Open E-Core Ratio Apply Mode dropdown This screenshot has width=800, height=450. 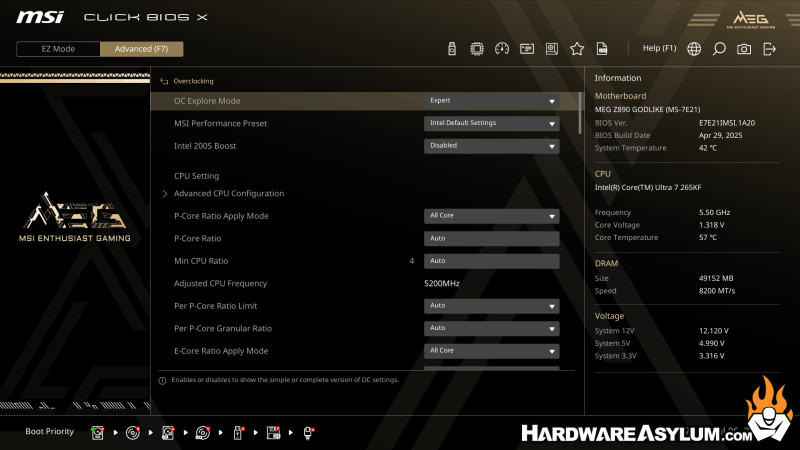click(x=491, y=351)
